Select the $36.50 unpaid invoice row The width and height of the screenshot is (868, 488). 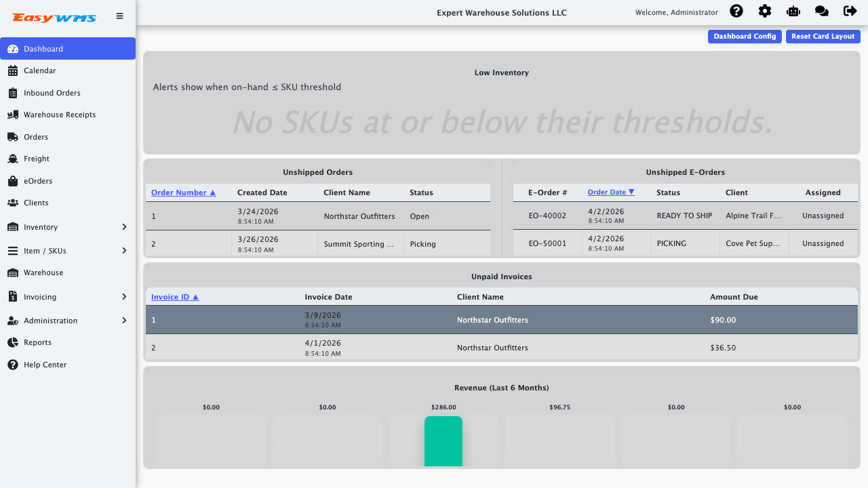[x=502, y=348]
